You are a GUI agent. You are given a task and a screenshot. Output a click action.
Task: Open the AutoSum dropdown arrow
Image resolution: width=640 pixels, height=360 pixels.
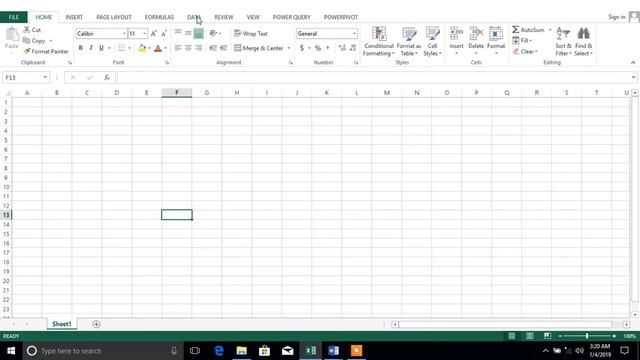coord(550,30)
